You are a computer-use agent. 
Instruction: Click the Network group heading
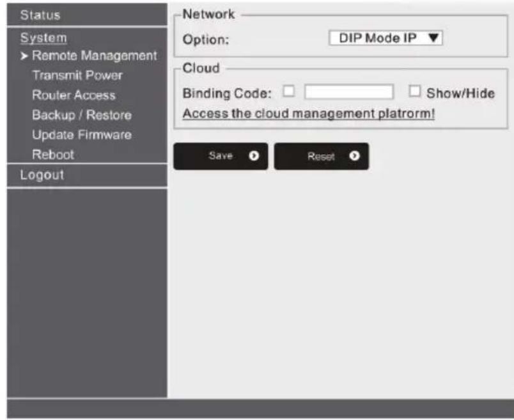209,14
